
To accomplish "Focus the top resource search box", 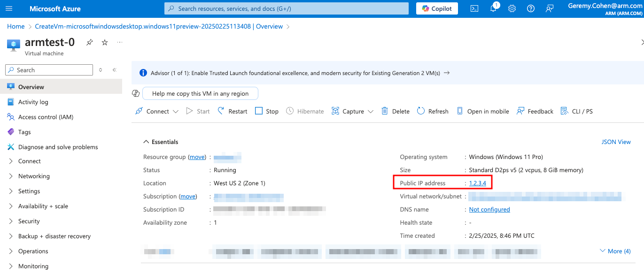I will point(287,8).
